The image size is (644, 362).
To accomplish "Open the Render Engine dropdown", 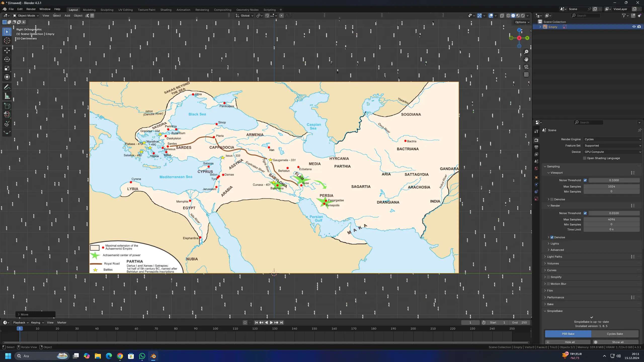I will coord(613,139).
